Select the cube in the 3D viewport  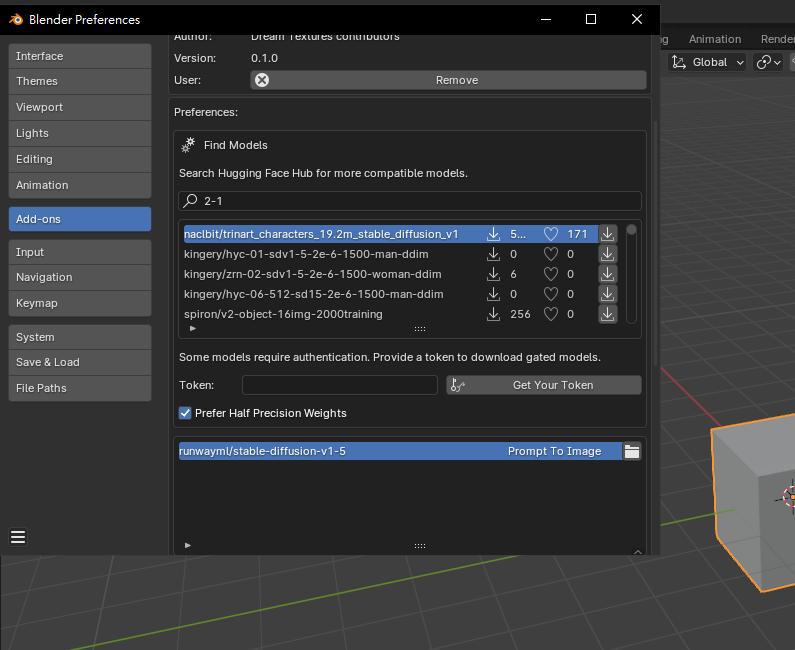[x=755, y=502]
